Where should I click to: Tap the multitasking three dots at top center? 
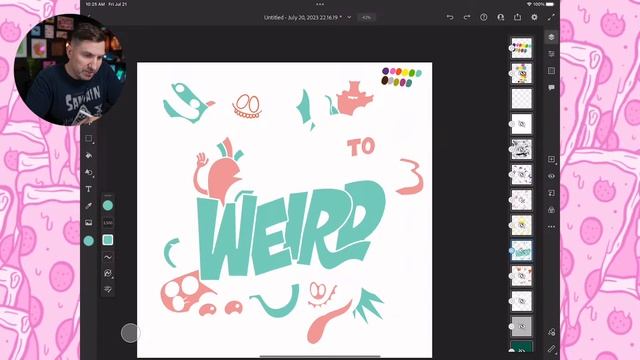320,4
